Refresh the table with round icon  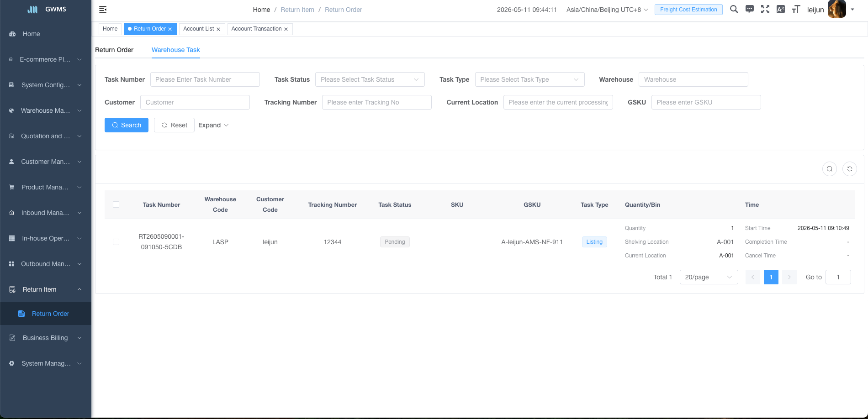coord(850,169)
